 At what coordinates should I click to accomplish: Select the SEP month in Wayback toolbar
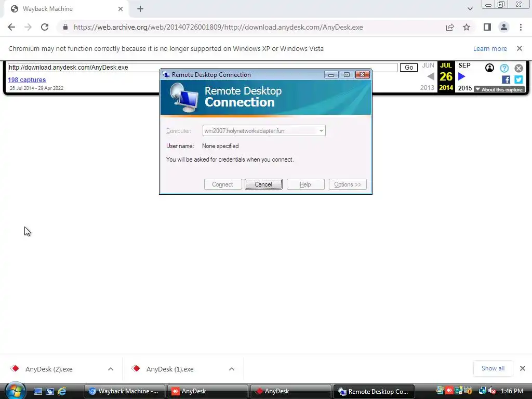(464, 65)
